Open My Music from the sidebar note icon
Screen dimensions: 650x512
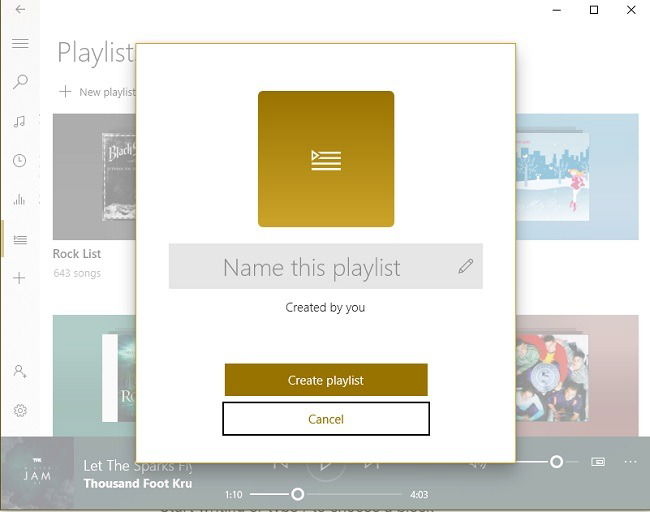click(19, 121)
